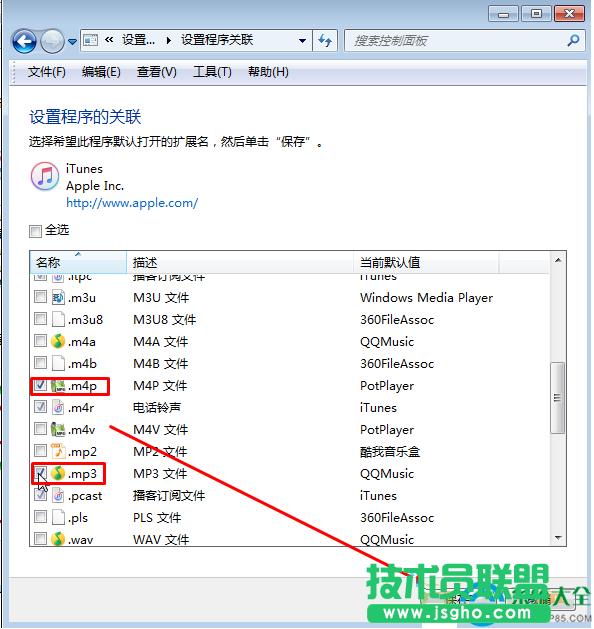This screenshot has width=594, height=629.
Task: Check the .m4v file extension checkbox
Action: (40, 429)
